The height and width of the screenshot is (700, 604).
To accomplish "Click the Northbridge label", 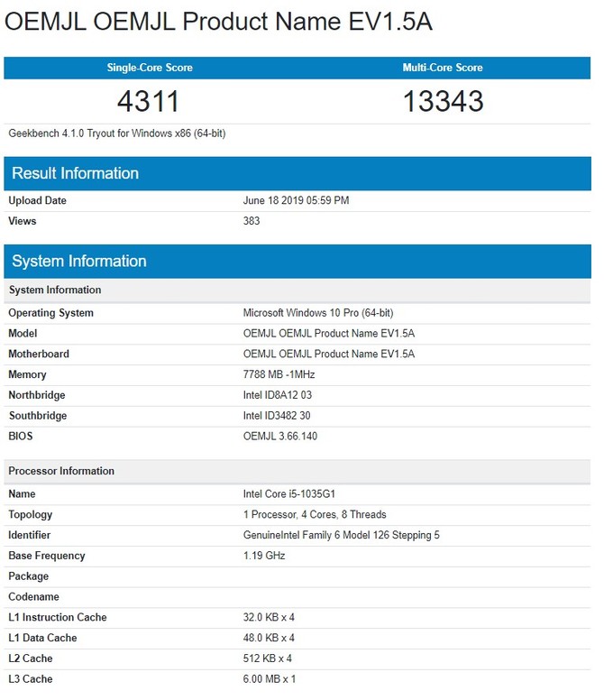I will tap(37, 395).
